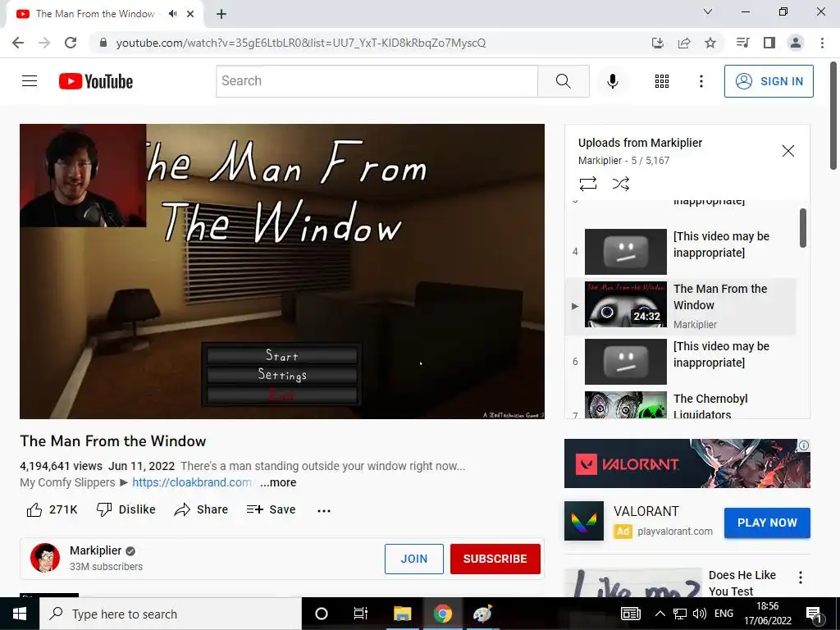
Task: Open playlist item 4 inappropriate video
Action: pos(680,251)
